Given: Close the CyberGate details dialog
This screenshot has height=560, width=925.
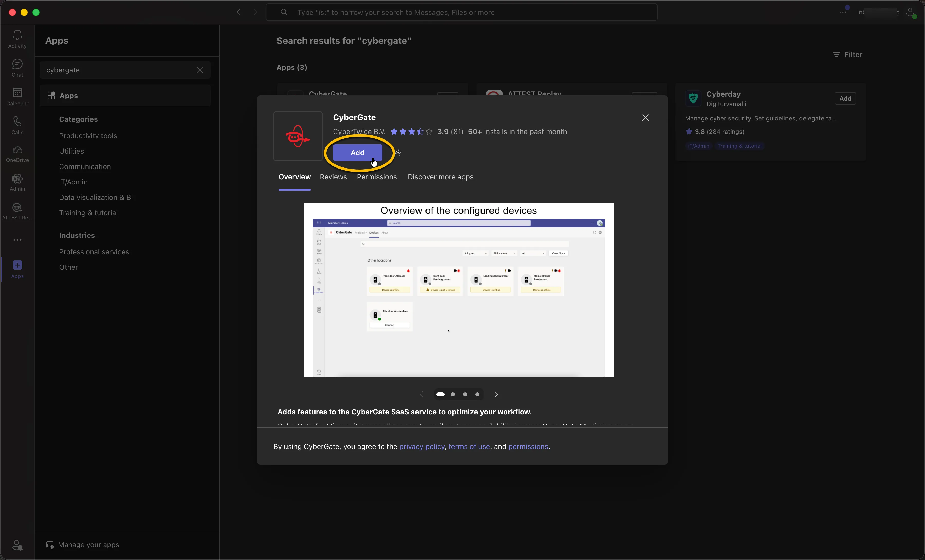Looking at the screenshot, I should [x=645, y=117].
